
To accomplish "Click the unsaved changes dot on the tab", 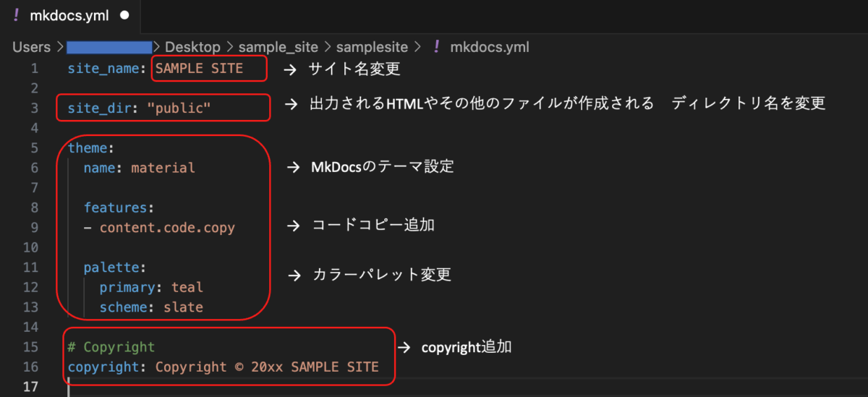I will tap(125, 15).
